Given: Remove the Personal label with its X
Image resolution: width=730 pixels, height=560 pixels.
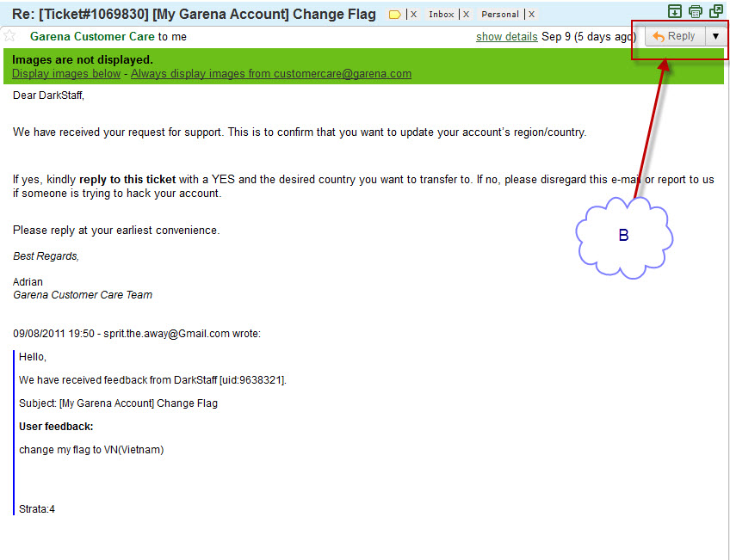Looking at the screenshot, I should (531, 15).
